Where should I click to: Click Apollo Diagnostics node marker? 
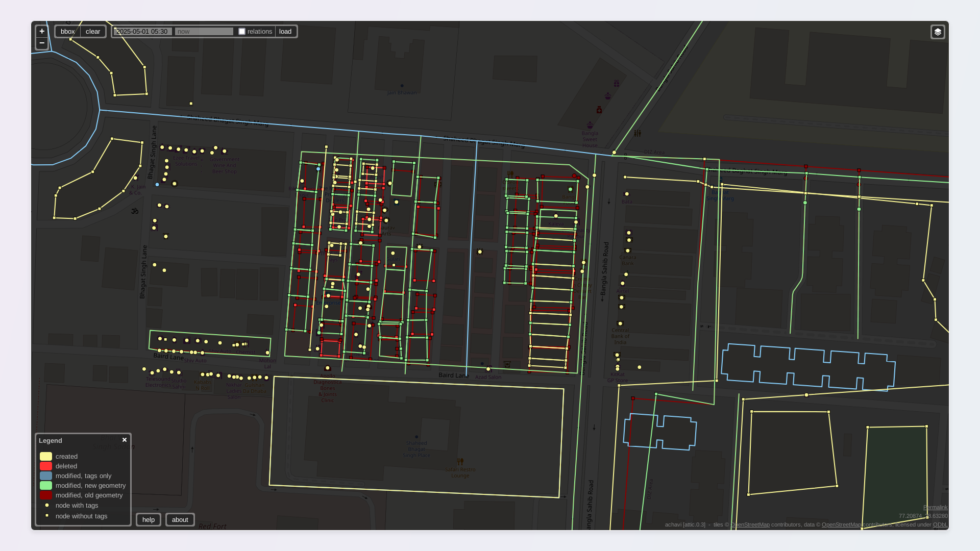coord(328,368)
